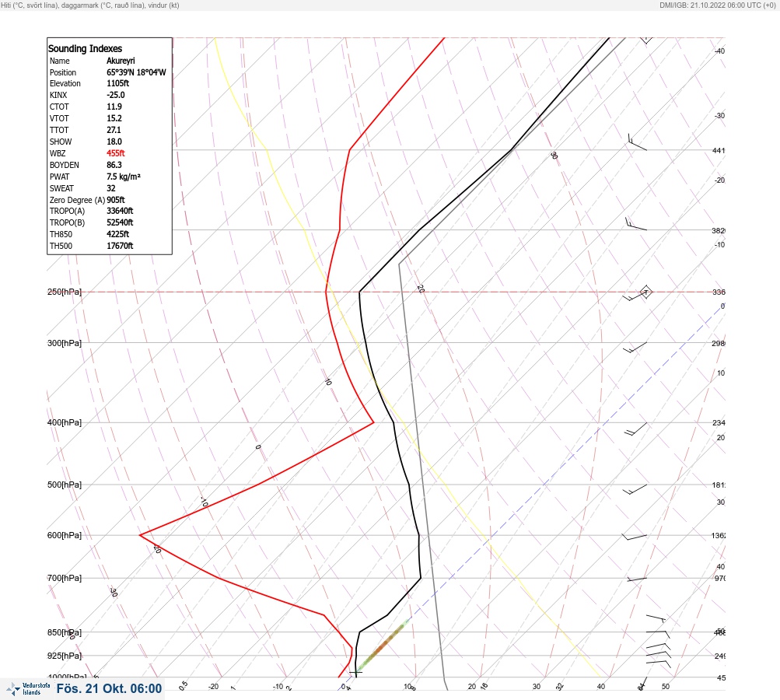Click the SHOW value 18.0

point(114,142)
